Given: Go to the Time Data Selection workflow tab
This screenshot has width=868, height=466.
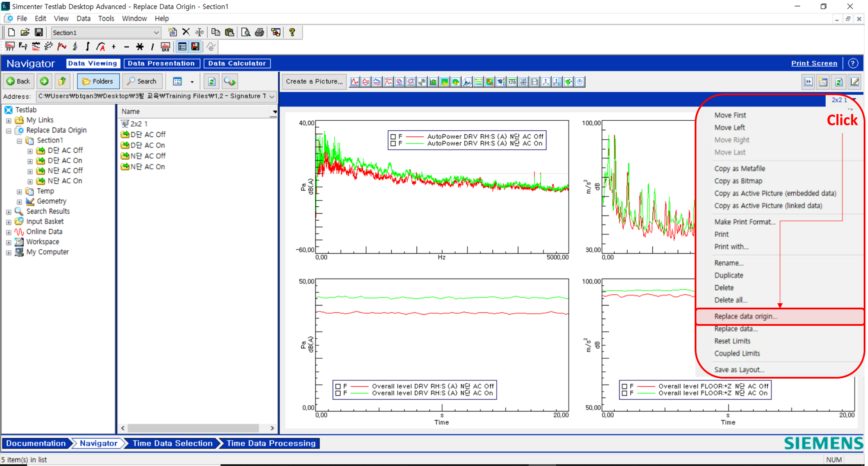Looking at the screenshot, I should (x=172, y=444).
